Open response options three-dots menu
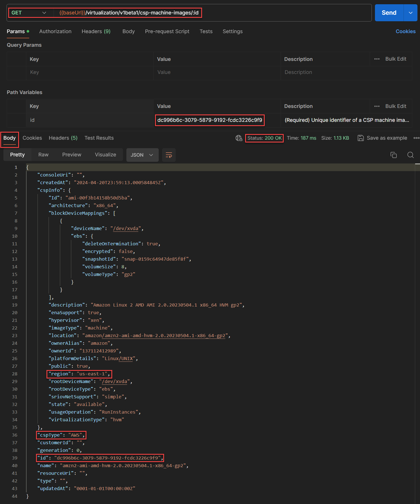Image resolution: width=420 pixels, height=504 pixels. (416, 138)
